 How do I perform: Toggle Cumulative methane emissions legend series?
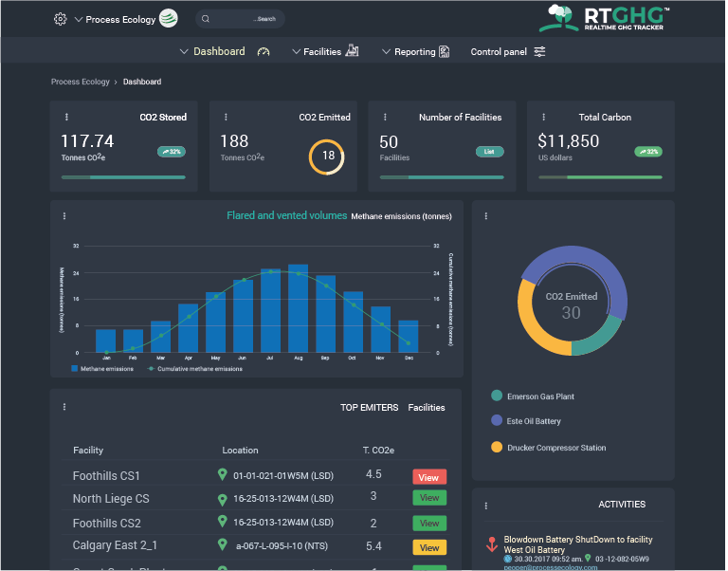pyautogui.click(x=194, y=369)
